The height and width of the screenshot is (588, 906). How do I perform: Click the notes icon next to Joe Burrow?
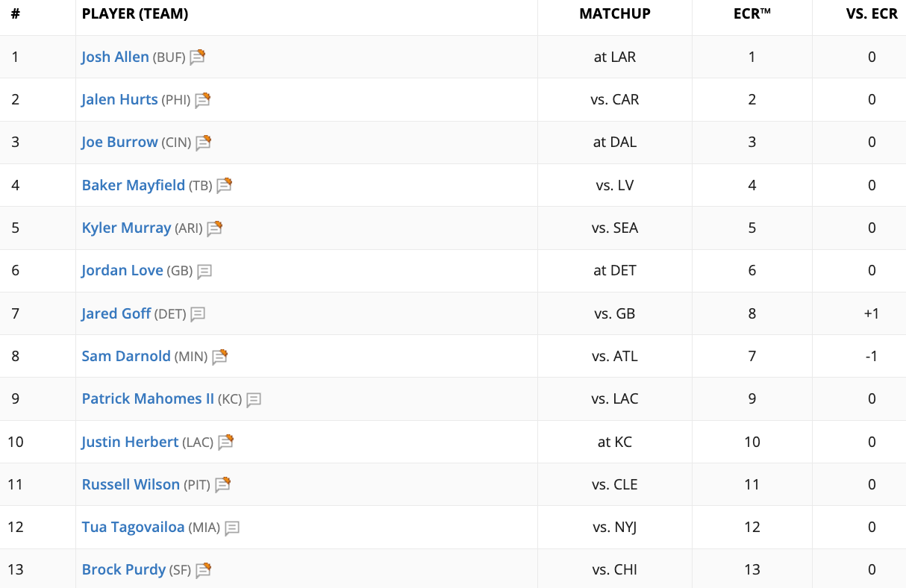(x=204, y=143)
